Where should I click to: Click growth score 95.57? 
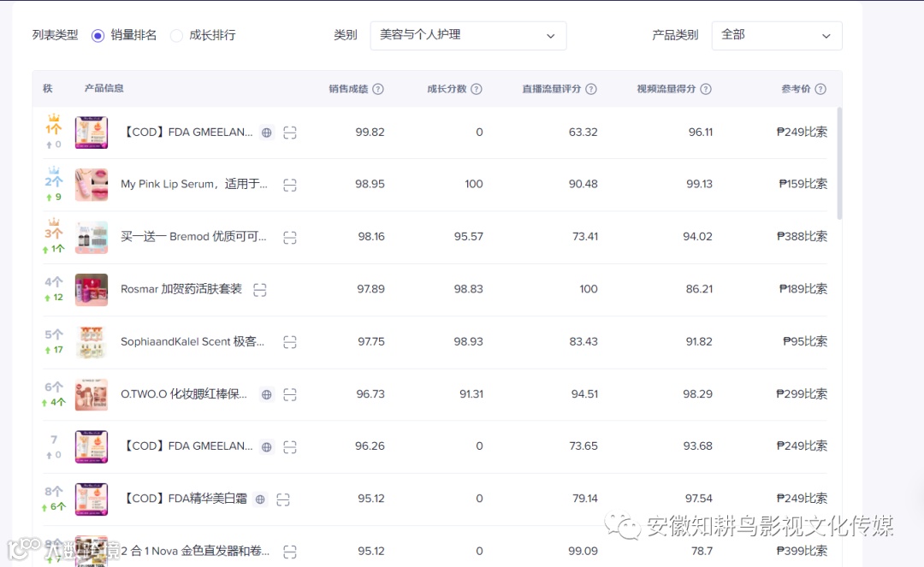[x=469, y=236]
